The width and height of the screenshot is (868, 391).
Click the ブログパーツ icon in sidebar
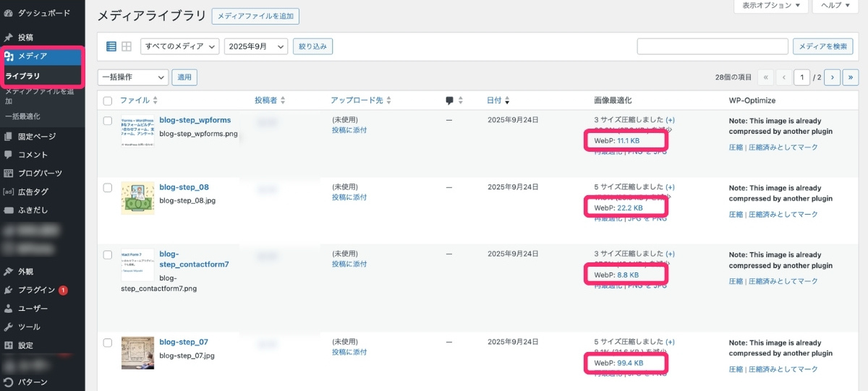9,173
